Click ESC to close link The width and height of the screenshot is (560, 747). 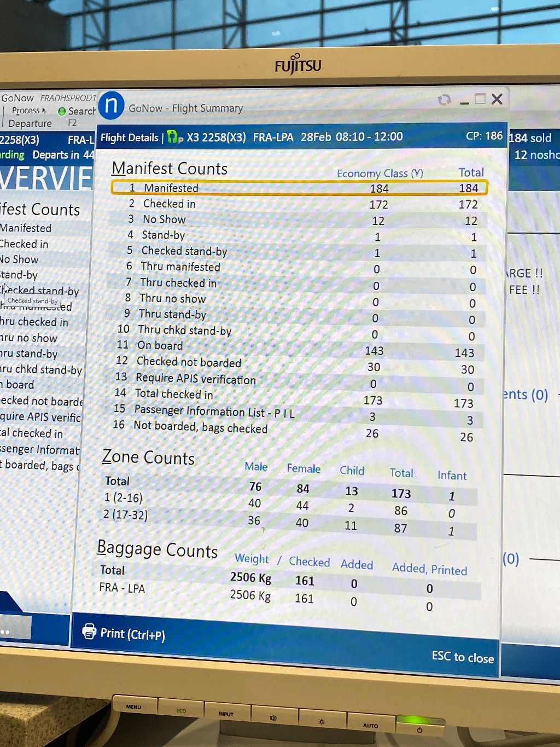pos(462,657)
